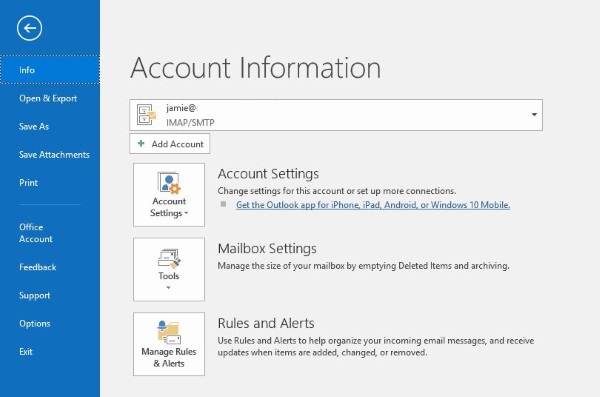Click the 'Manage the size of your mailbox' text
This screenshot has height=397, width=600.
pos(364,266)
